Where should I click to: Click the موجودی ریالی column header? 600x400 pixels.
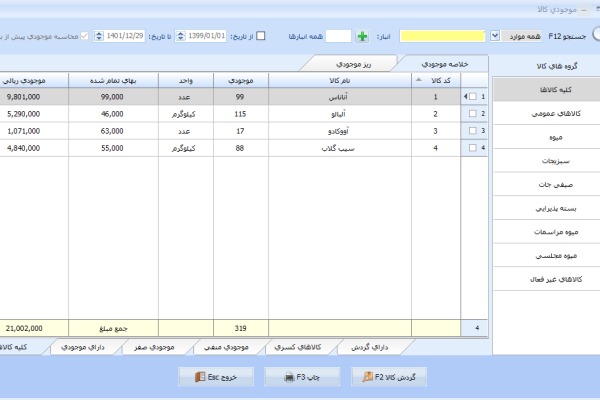[34, 80]
